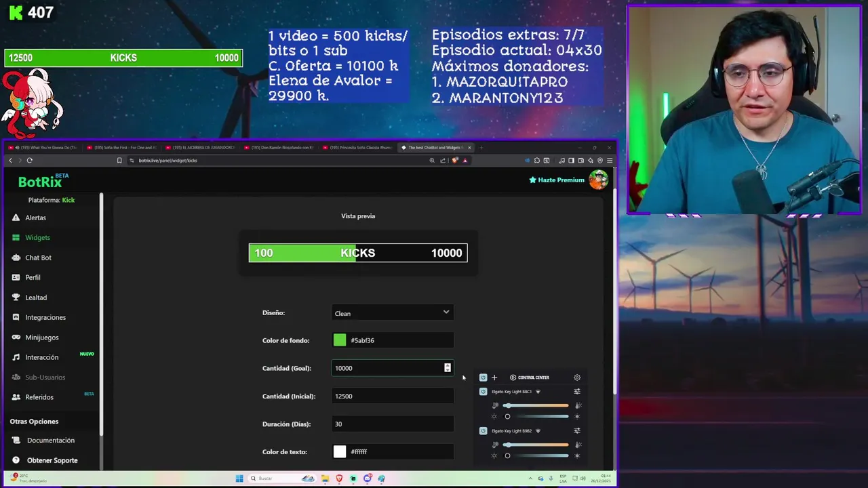868x488 pixels.
Task: Open Discord from the taskbar
Action: (367, 479)
